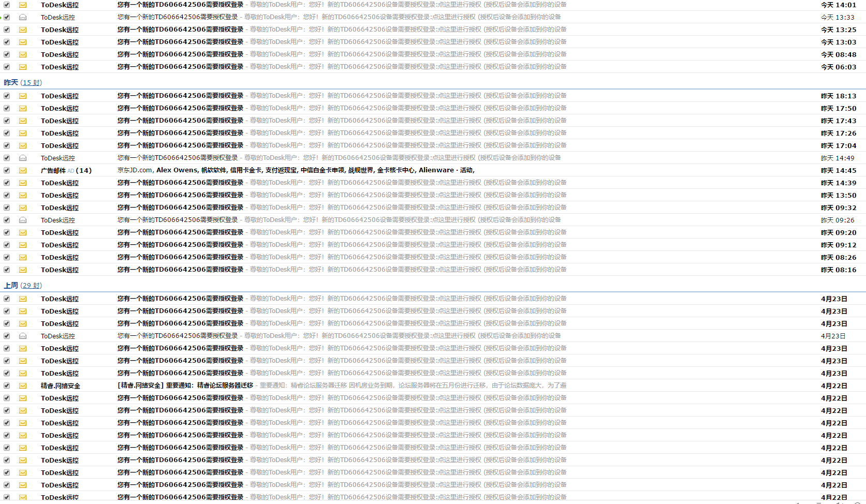Uncheck the checkbox for the 昨天 17:26 email

coord(7,133)
